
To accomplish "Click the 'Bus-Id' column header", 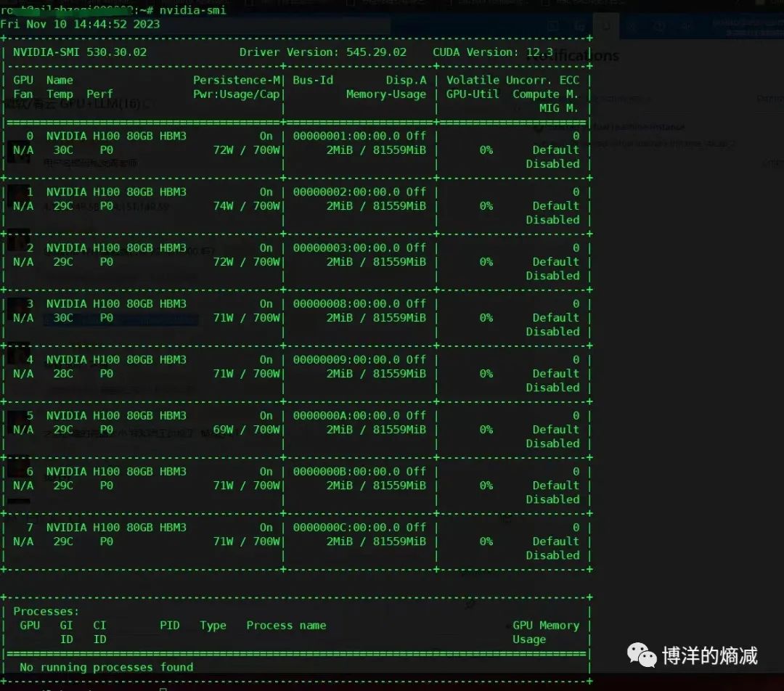I will 313,80.
